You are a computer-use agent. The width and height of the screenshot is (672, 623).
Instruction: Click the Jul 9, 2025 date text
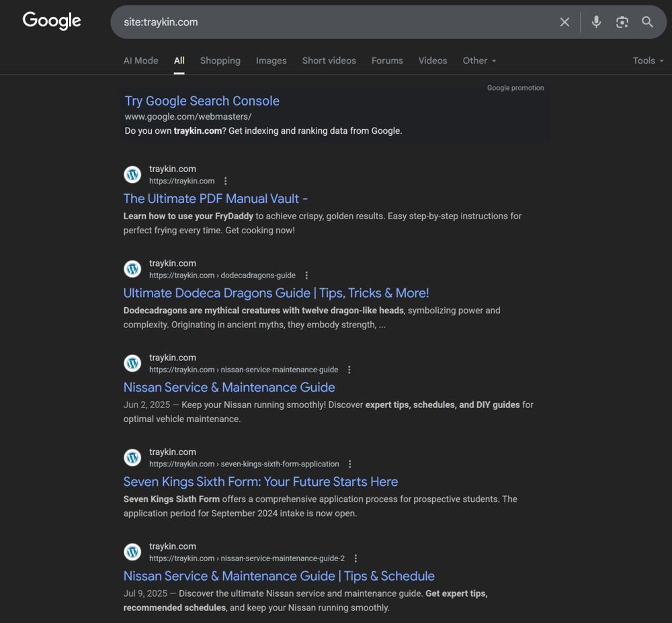pyautogui.click(x=145, y=593)
